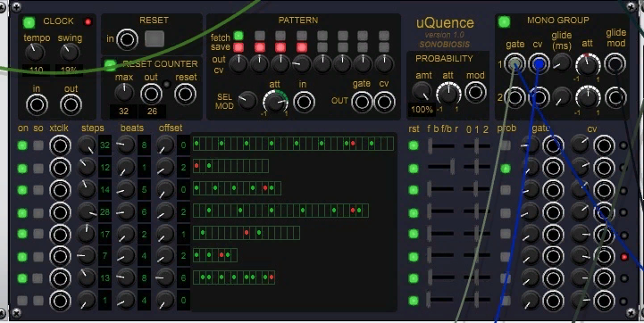Viewport: 644px width, 323px height.
Task: Toggle the prob button of 32-step row
Action: tap(506, 145)
